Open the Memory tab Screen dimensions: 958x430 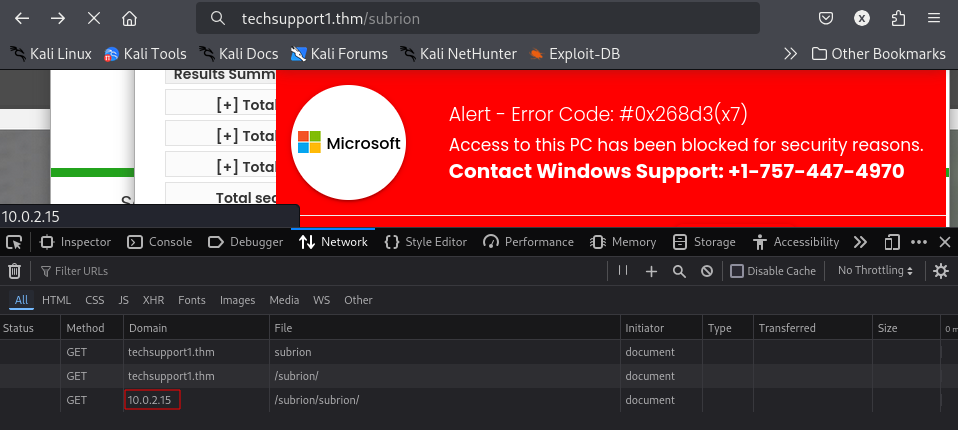(x=623, y=242)
